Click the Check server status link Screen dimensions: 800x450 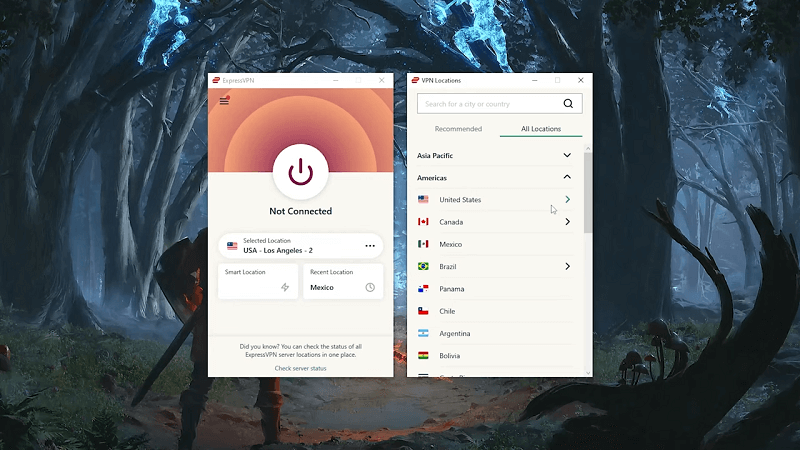point(300,368)
